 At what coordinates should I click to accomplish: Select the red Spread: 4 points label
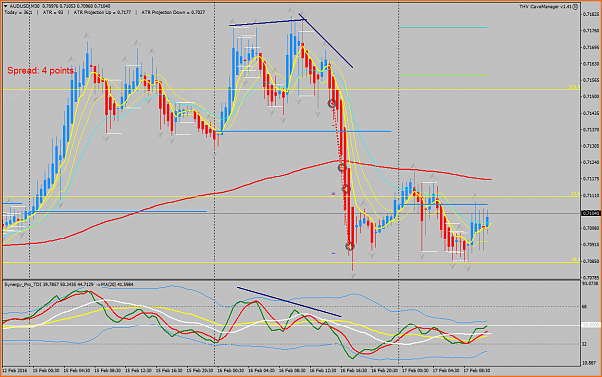coord(40,71)
